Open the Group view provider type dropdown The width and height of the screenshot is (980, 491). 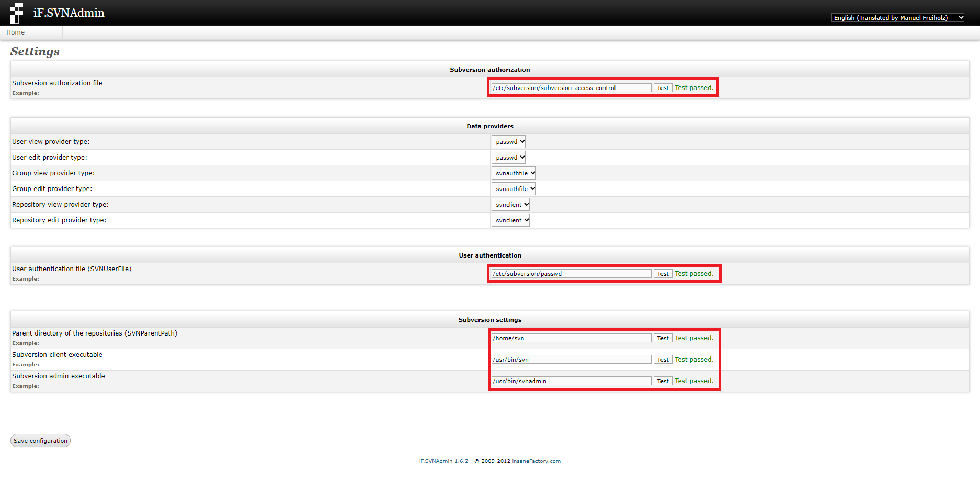(x=514, y=173)
